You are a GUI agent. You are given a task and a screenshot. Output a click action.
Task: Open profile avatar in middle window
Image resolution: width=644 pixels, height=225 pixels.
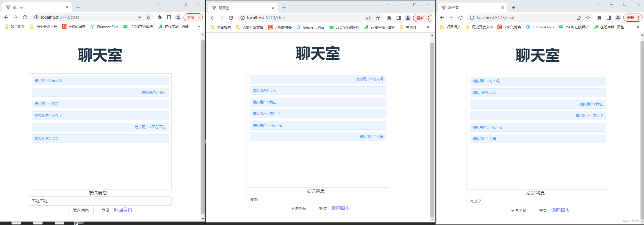click(x=408, y=18)
